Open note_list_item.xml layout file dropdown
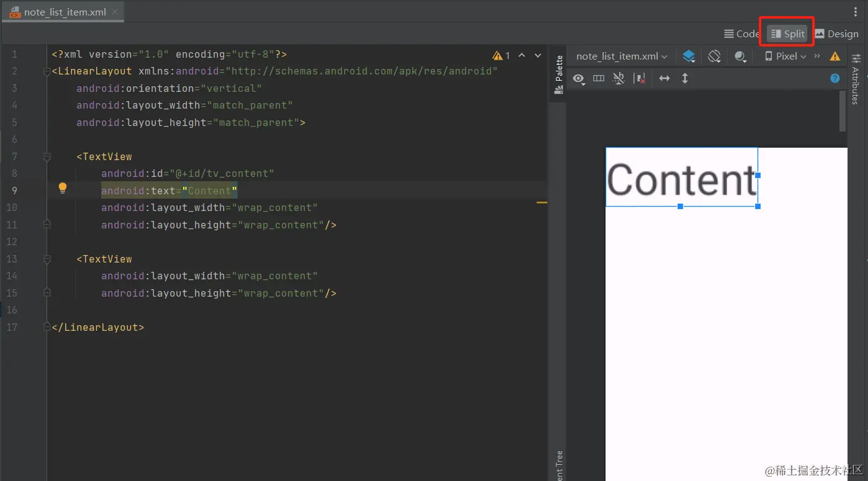 [x=622, y=56]
